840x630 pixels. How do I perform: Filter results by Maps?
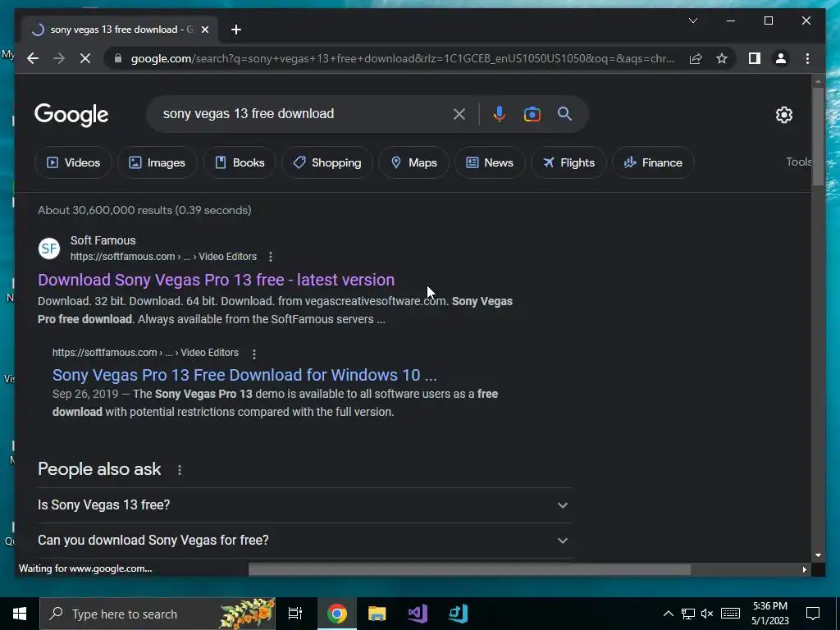point(413,162)
